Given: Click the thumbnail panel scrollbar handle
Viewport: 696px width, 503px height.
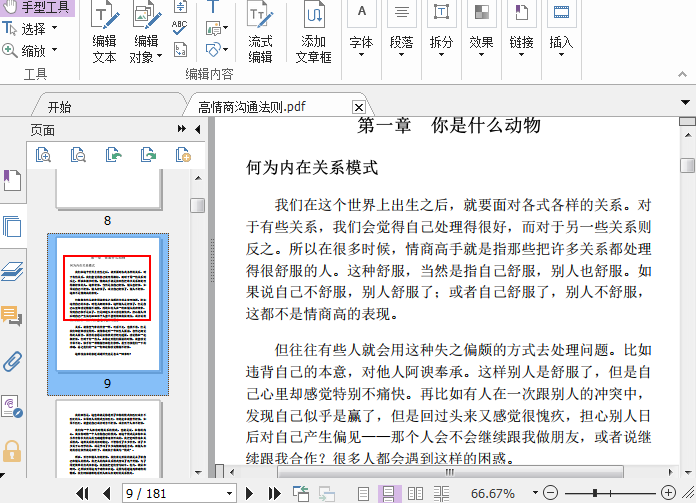Looking at the screenshot, I should [198, 206].
